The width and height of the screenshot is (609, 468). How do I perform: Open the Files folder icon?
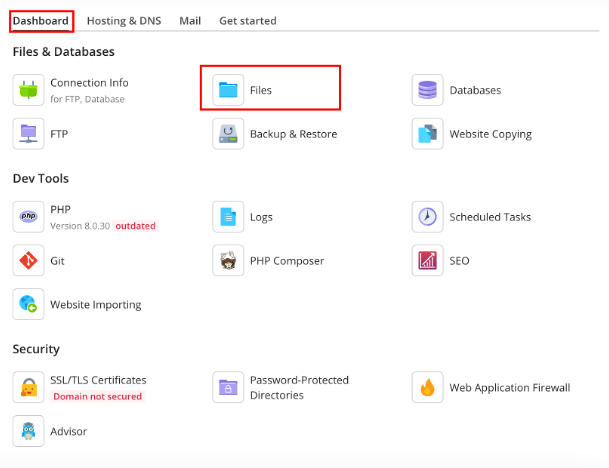(228, 90)
